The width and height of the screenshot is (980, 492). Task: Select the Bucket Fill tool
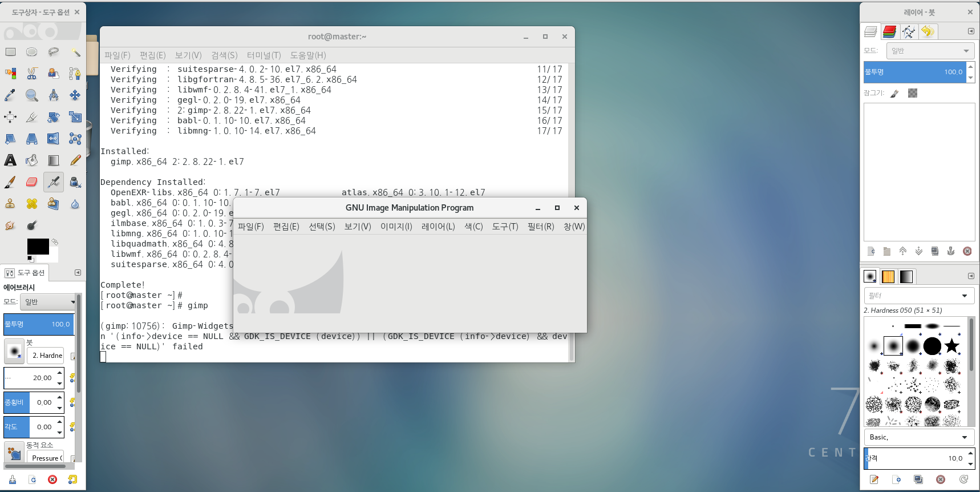pyautogui.click(x=32, y=160)
